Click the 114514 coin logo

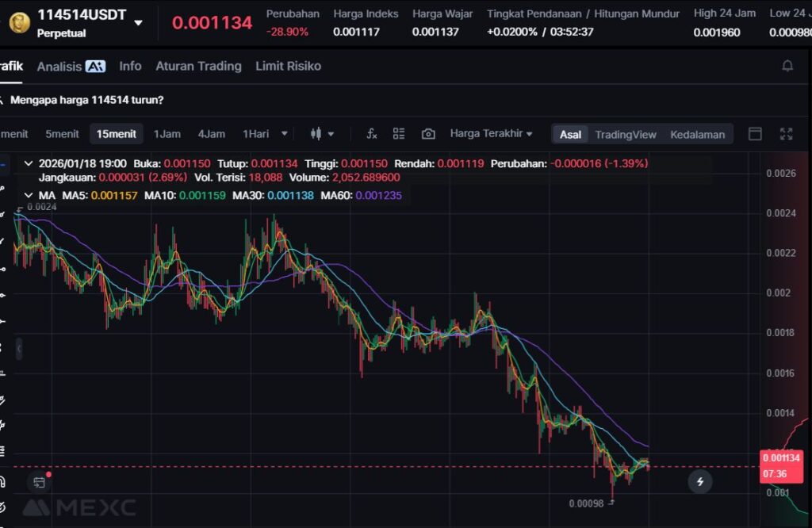[x=19, y=22]
